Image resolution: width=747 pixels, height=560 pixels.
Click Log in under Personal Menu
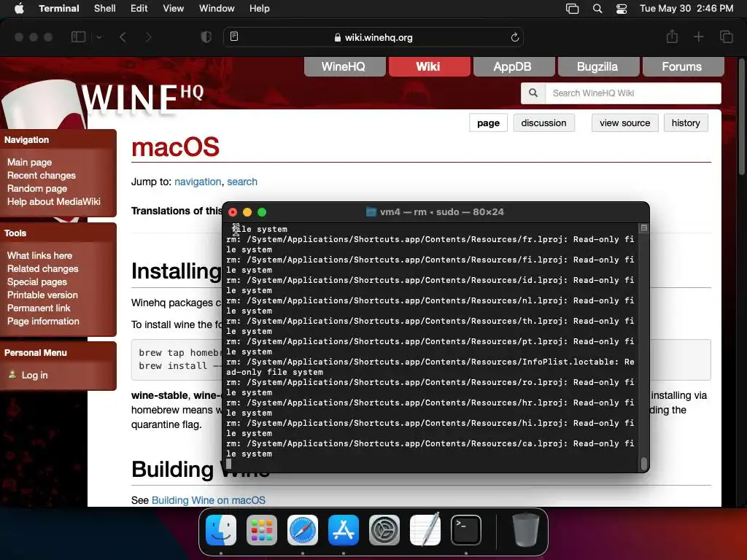pyautogui.click(x=35, y=376)
